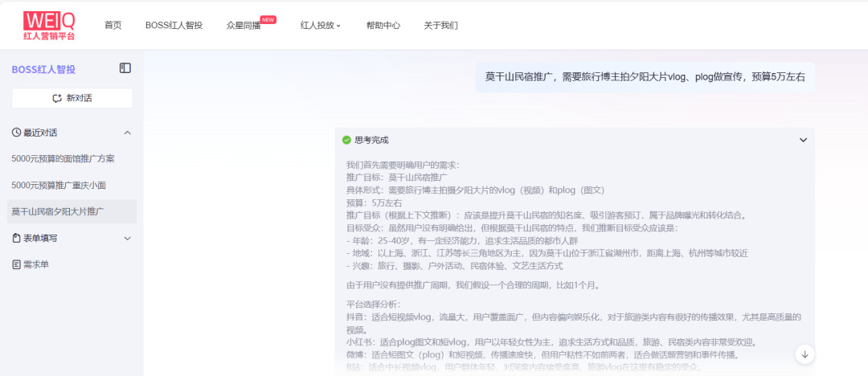Click the BOSS红人智投 sidebar title
Viewport: 868px width, 376px height.
pos(43,69)
